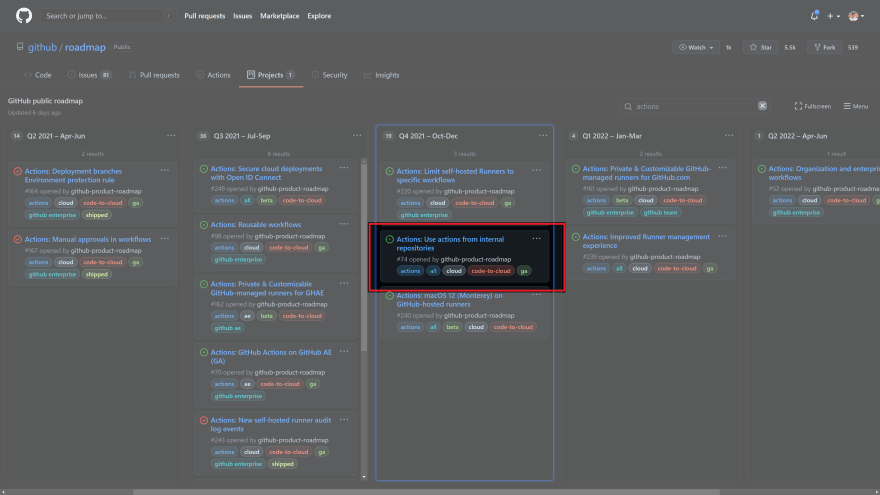Open Q3 2021 – Jul-Sep column menu
The height and width of the screenshot is (495, 880).
coord(357,135)
